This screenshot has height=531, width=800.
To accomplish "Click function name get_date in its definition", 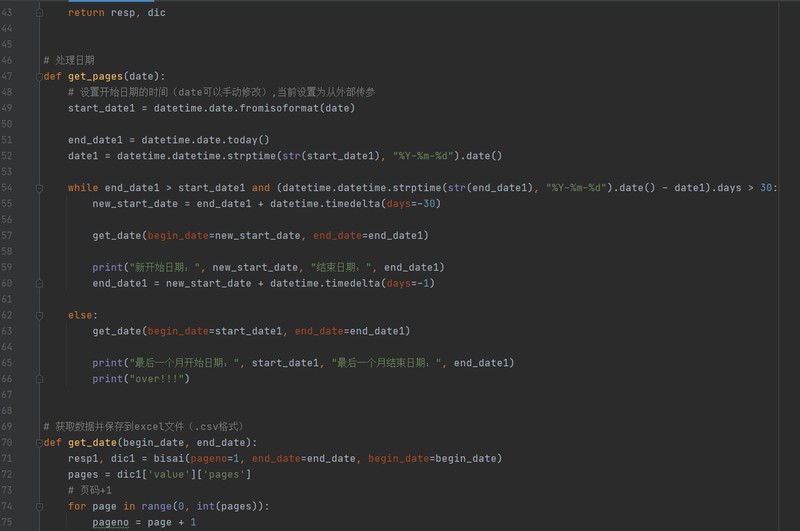I will click(92, 443).
